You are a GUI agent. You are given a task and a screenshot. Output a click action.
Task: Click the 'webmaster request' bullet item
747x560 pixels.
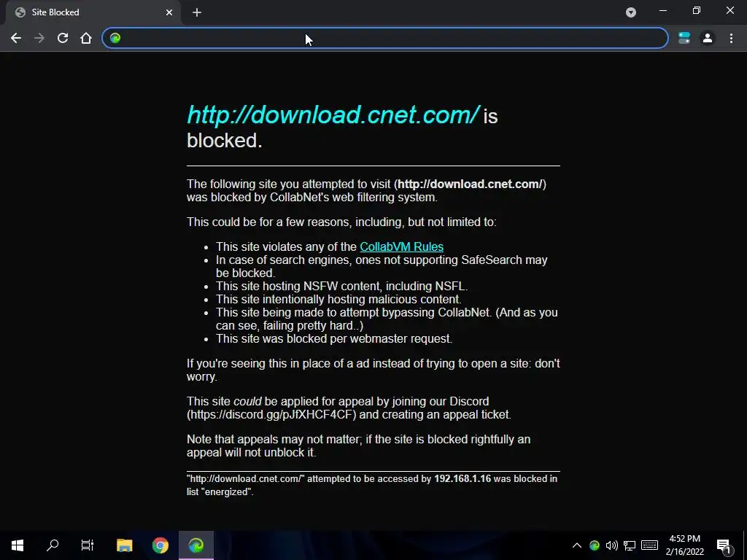334,338
